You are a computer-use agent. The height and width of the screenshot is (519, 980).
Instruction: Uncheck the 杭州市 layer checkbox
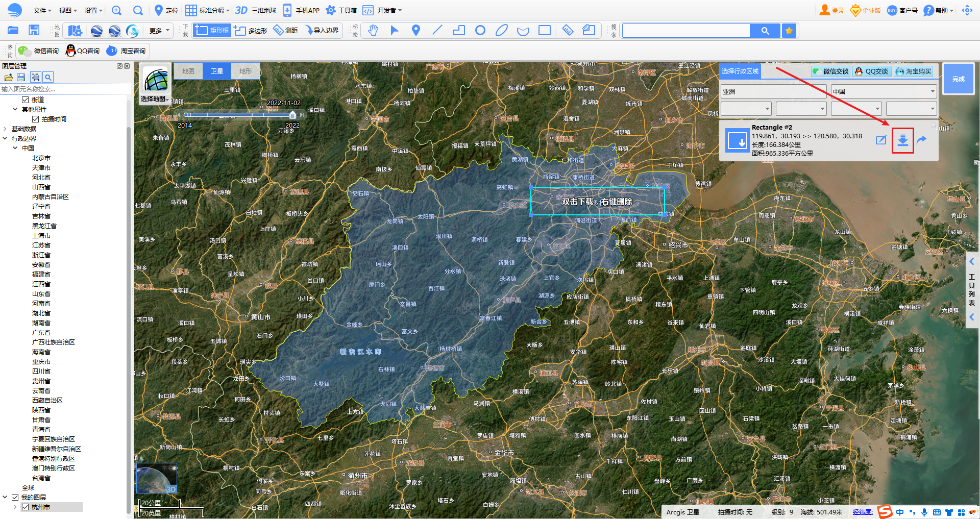click(25, 507)
